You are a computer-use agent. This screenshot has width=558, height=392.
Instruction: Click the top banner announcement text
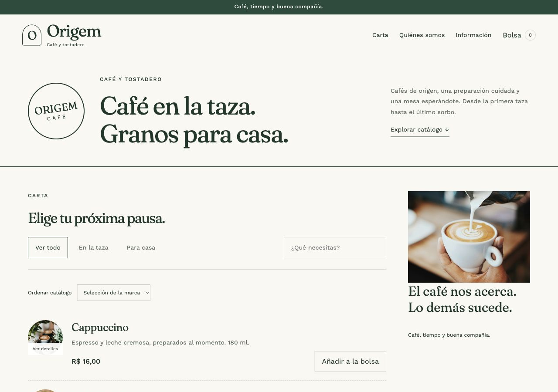(279, 7)
